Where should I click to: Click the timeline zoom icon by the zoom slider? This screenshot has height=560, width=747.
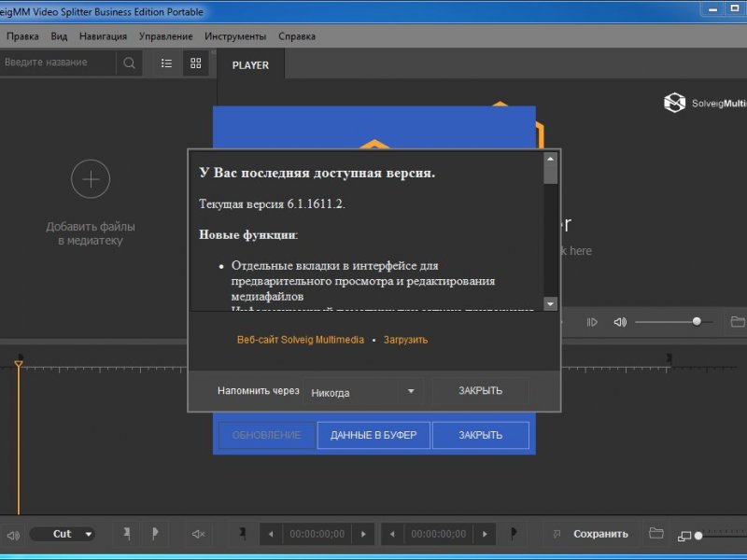pyautogui.click(x=684, y=536)
